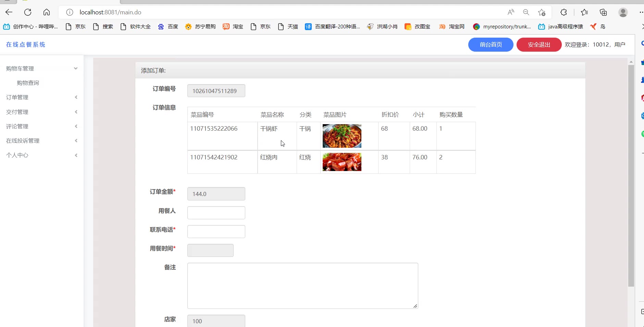Open collections icon
Viewport: 644px width, 327px height.
tap(603, 12)
